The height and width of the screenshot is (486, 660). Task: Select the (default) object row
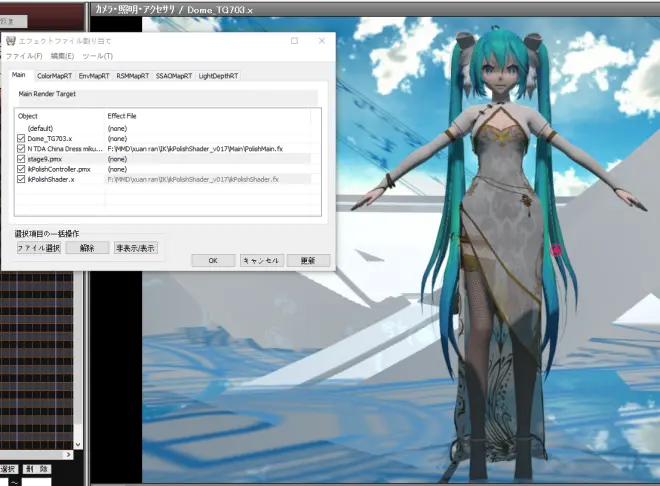pyautogui.click(x=40, y=128)
